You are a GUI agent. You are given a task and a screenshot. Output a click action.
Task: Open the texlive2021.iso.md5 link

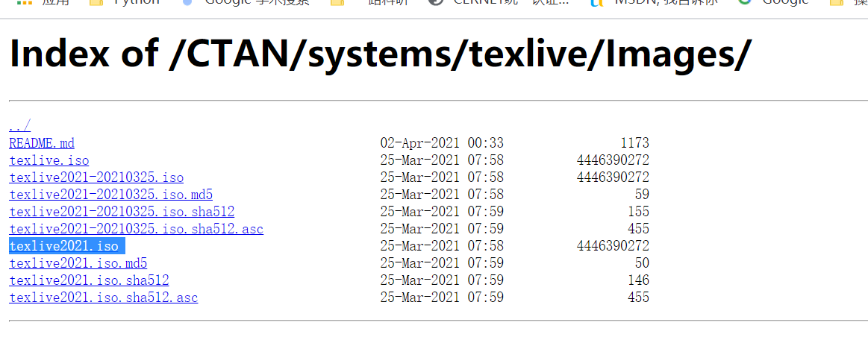pyautogui.click(x=78, y=263)
